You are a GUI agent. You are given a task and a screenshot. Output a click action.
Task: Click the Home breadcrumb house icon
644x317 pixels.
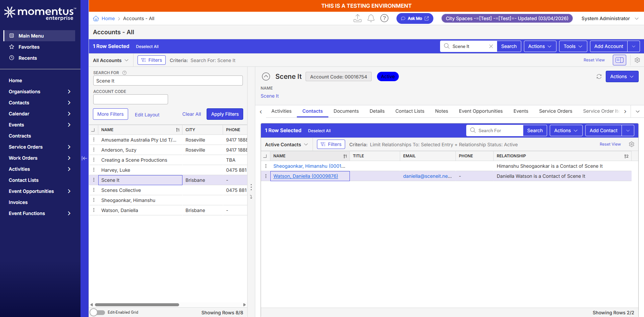point(96,18)
